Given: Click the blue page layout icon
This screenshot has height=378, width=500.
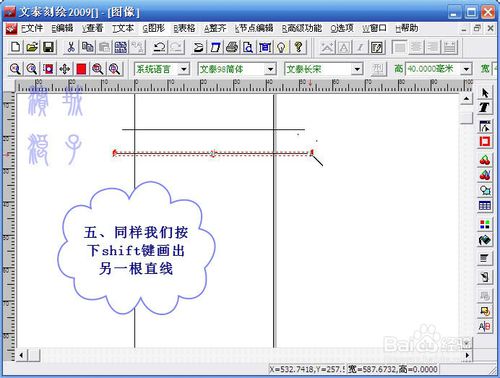Looking at the screenshot, I should click(215, 47).
